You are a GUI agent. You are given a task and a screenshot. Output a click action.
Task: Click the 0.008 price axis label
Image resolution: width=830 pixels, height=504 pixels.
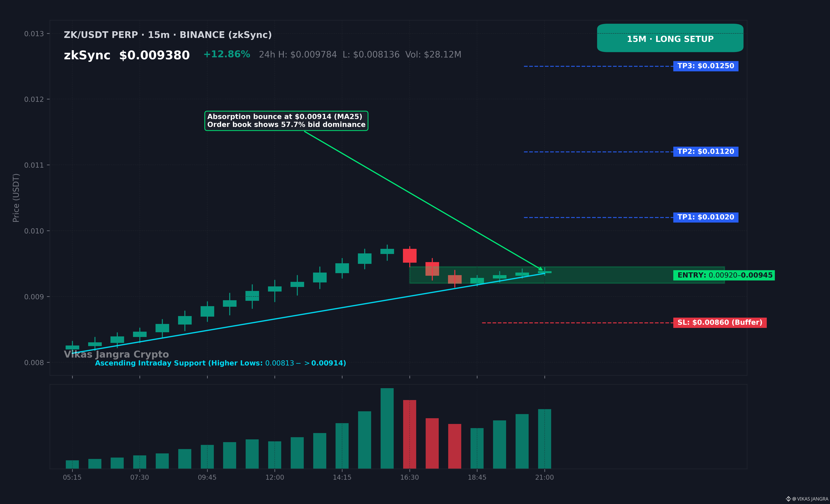34,363
